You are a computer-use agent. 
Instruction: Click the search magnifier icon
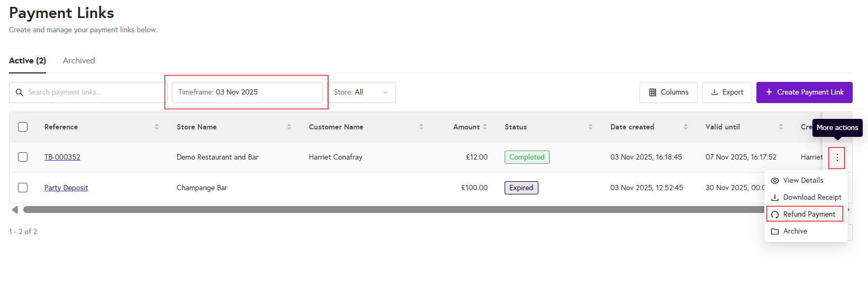20,92
